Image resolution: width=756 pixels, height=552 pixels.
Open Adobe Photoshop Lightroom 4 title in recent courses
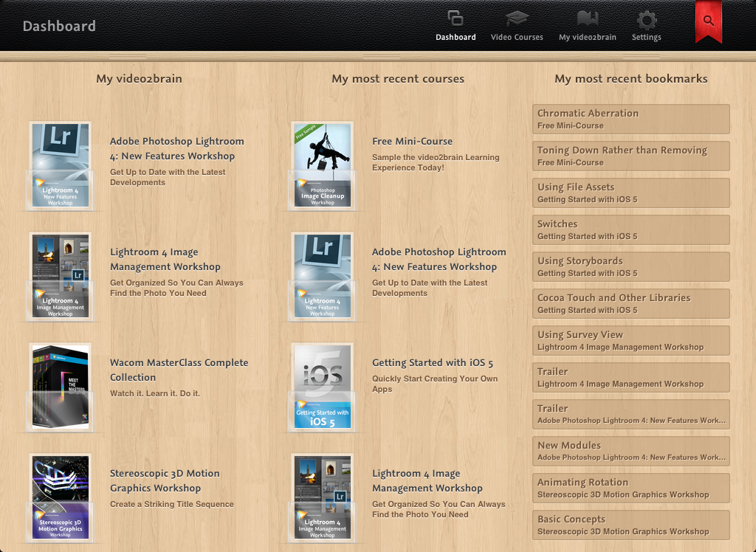(x=439, y=259)
